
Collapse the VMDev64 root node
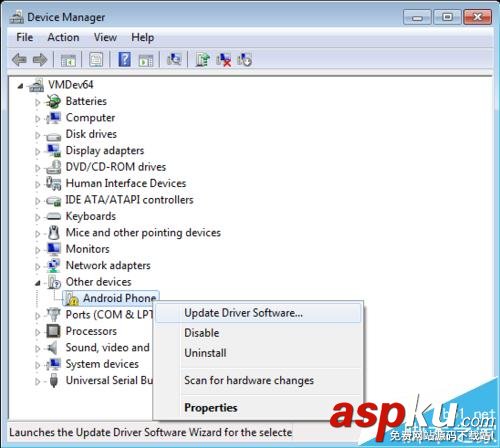click(21, 86)
